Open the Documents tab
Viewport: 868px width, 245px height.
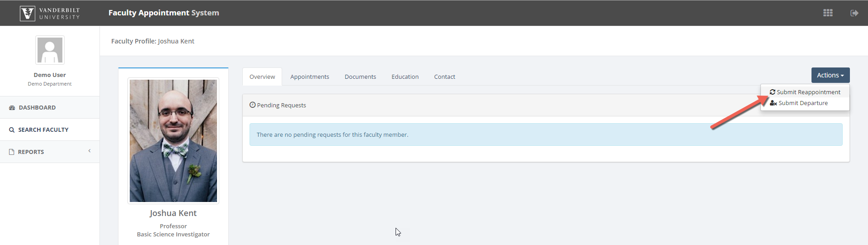360,77
